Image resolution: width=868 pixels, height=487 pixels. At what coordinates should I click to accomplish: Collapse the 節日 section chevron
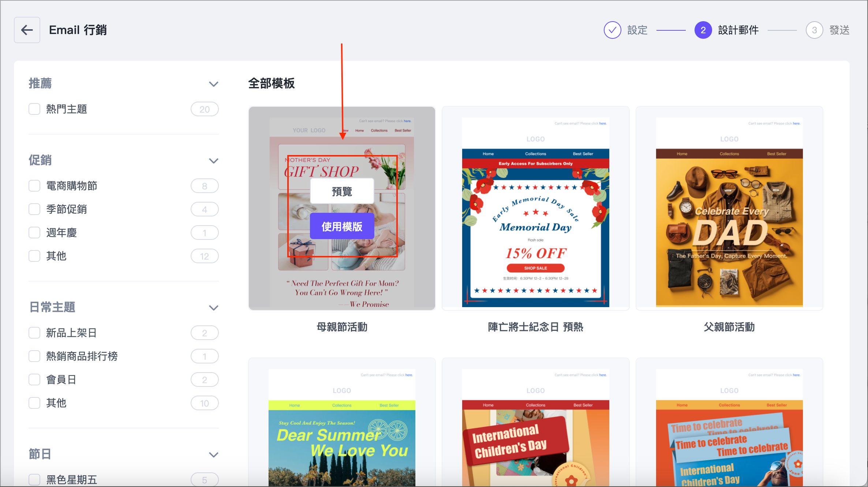[x=214, y=455]
